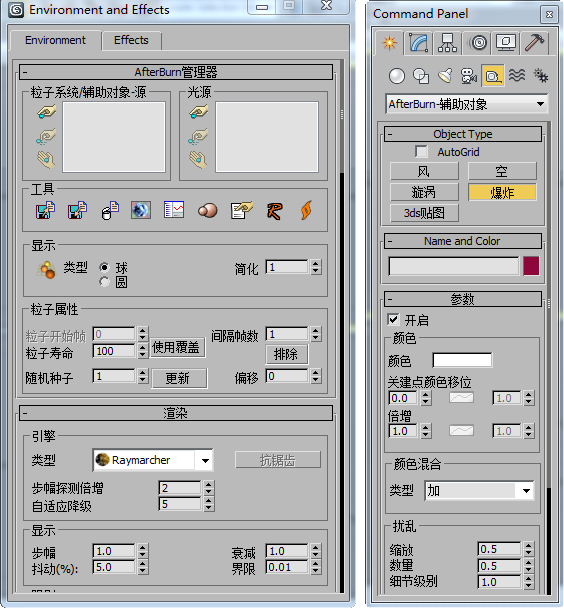564x608 pixels.
Task: Click pick icon in particle source group
Action: click(47, 112)
